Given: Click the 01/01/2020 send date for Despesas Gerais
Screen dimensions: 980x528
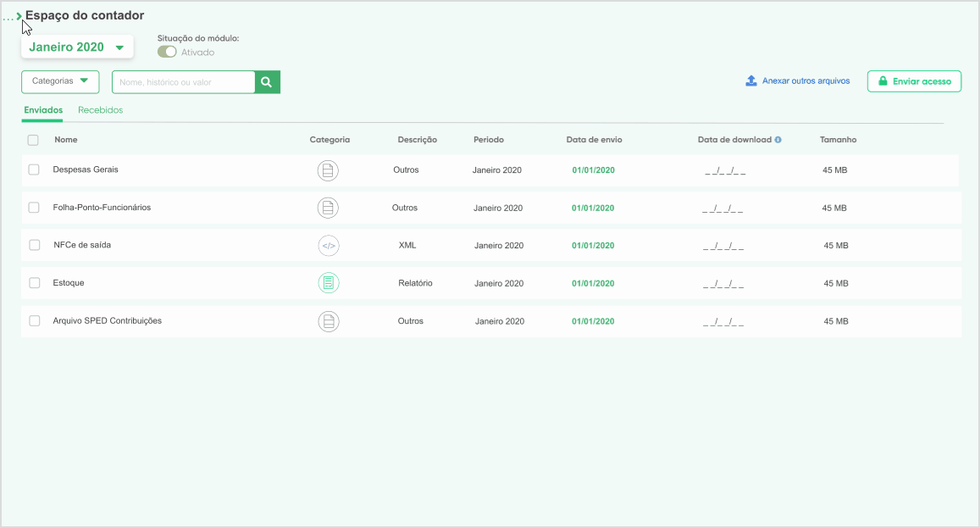Looking at the screenshot, I should click(x=593, y=170).
